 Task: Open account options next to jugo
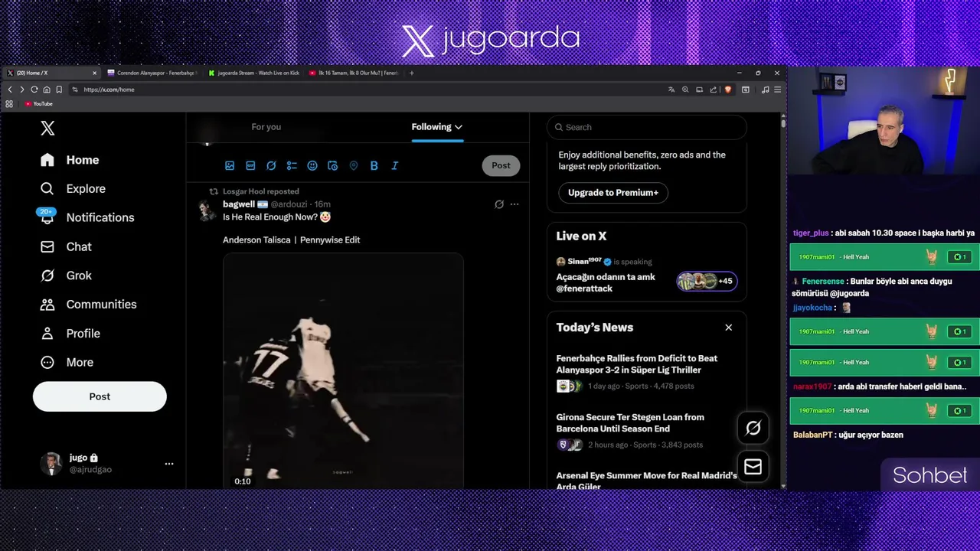click(x=169, y=463)
